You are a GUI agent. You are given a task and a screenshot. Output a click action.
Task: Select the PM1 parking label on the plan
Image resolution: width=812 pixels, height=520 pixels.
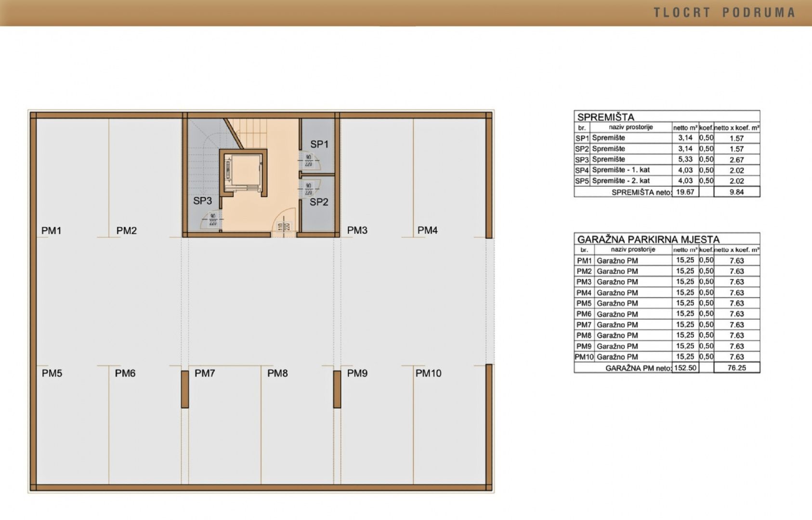tap(52, 231)
